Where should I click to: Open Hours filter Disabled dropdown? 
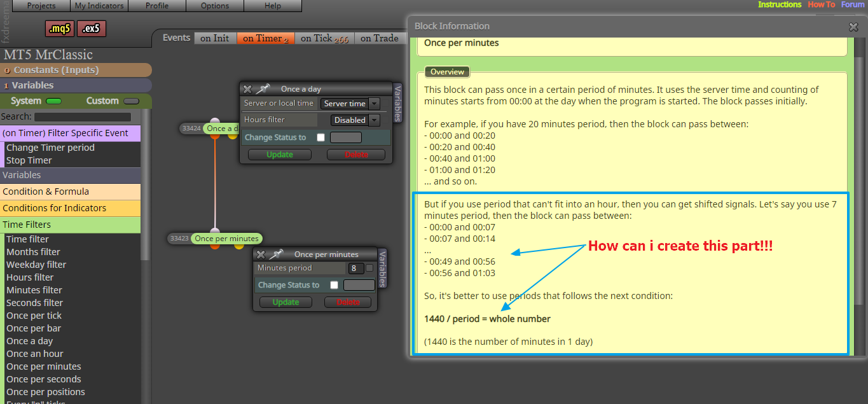(x=355, y=120)
